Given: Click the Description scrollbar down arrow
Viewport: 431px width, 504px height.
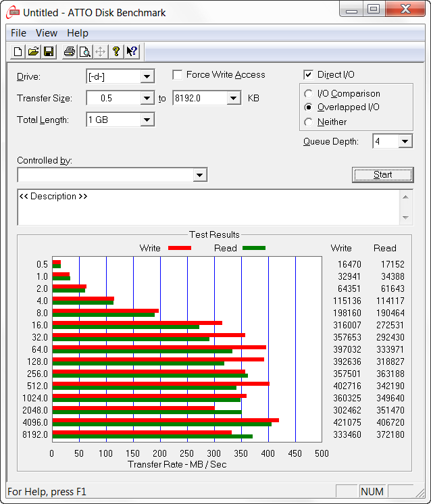Looking at the screenshot, I should click(405, 218).
